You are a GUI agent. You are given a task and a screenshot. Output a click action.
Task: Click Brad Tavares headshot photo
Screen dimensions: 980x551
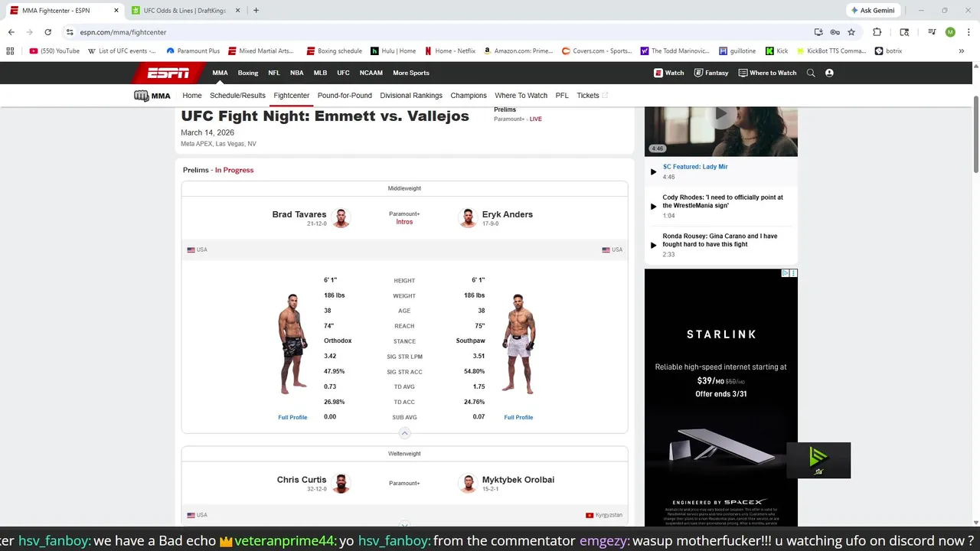[x=341, y=218]
